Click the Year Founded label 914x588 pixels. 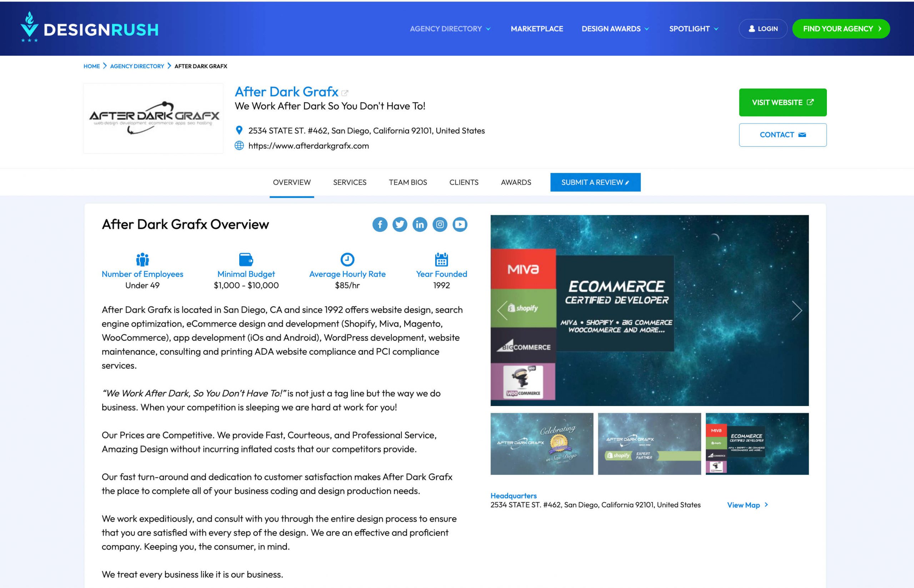pos(442,274)
